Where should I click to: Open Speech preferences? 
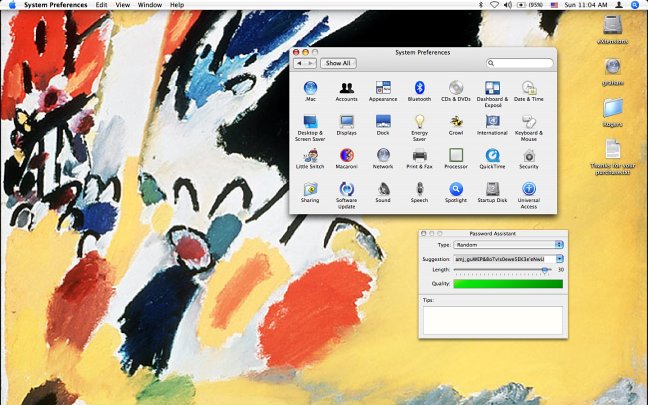[419, 193]
